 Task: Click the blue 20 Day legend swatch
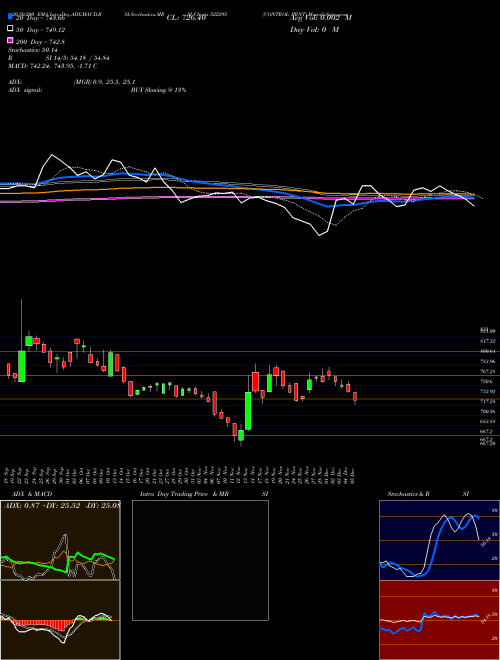[10, 17]
